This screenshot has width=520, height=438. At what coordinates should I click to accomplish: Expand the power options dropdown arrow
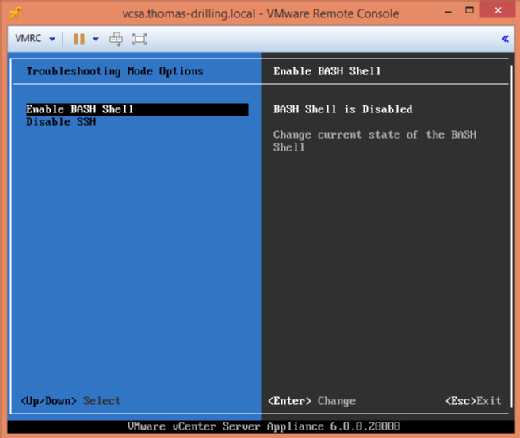[96, 39]
